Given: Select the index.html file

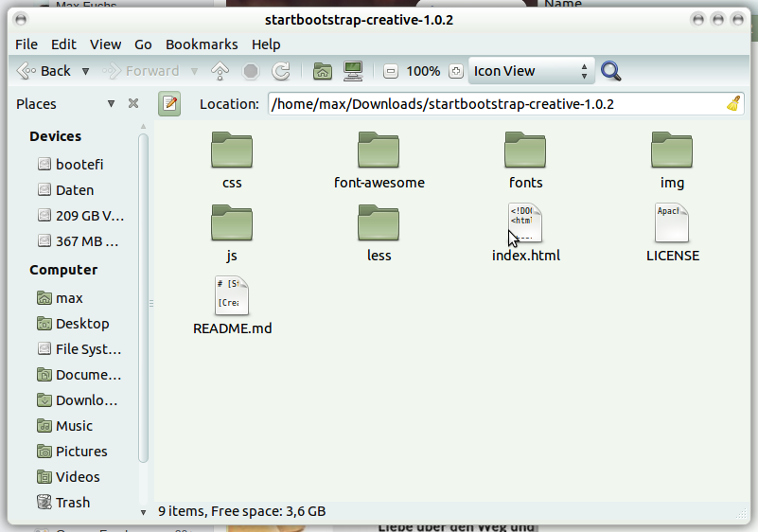Looking at the screenshot, I should click(525, 234).
